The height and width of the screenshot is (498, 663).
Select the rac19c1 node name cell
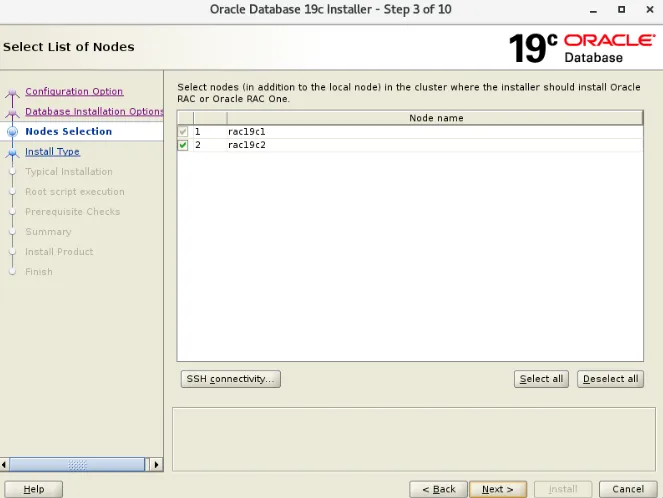coord(435,131)
